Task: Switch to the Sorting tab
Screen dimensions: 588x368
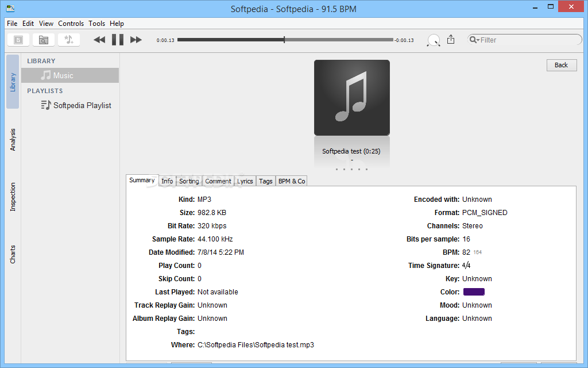Action: [189, 181]
